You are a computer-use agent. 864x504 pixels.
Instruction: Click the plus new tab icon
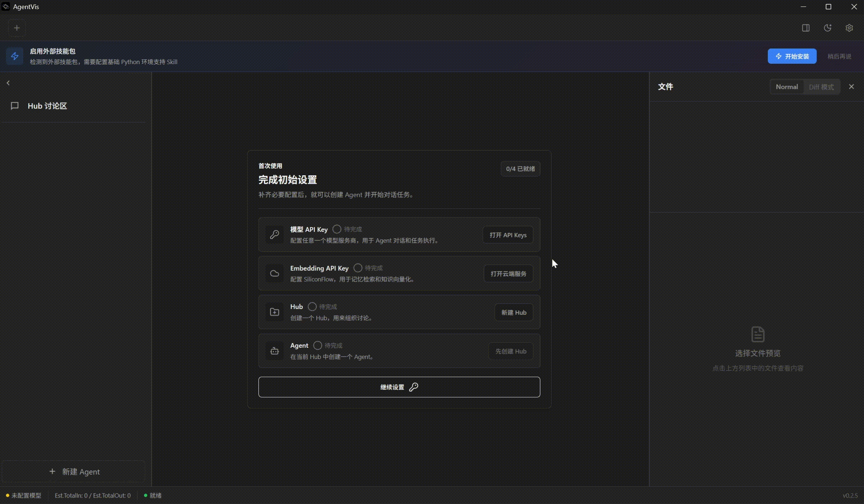pos(17,28)
